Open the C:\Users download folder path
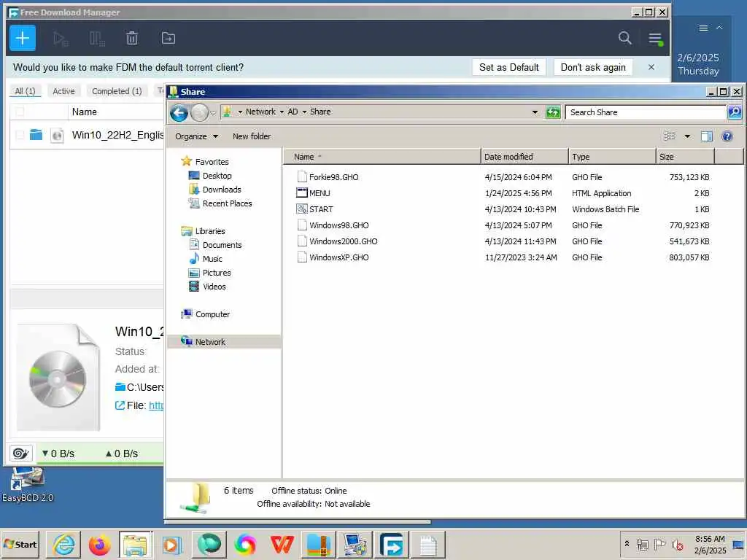Image resolution: width=747 pixels, height=560 pixels. point(145,387)
